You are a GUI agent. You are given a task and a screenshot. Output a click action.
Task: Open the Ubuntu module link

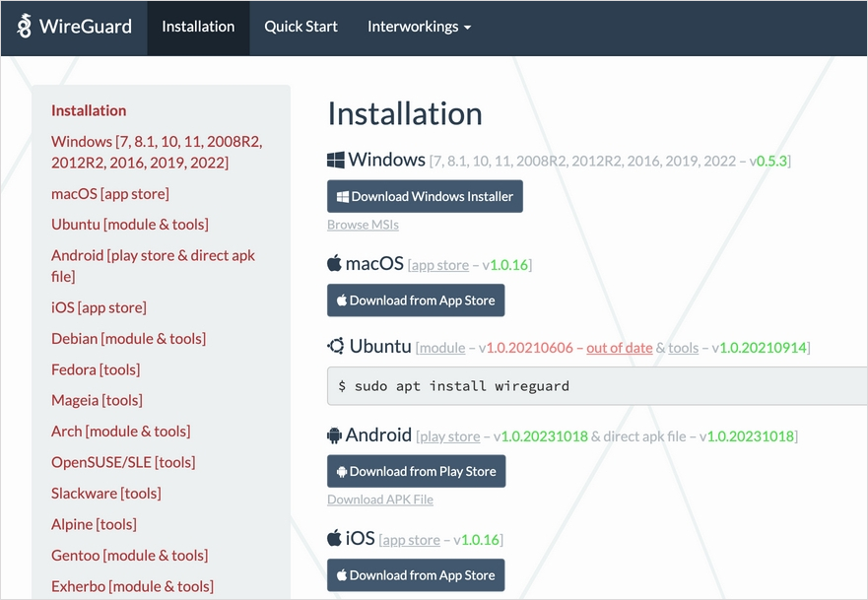tap(442, 348)
